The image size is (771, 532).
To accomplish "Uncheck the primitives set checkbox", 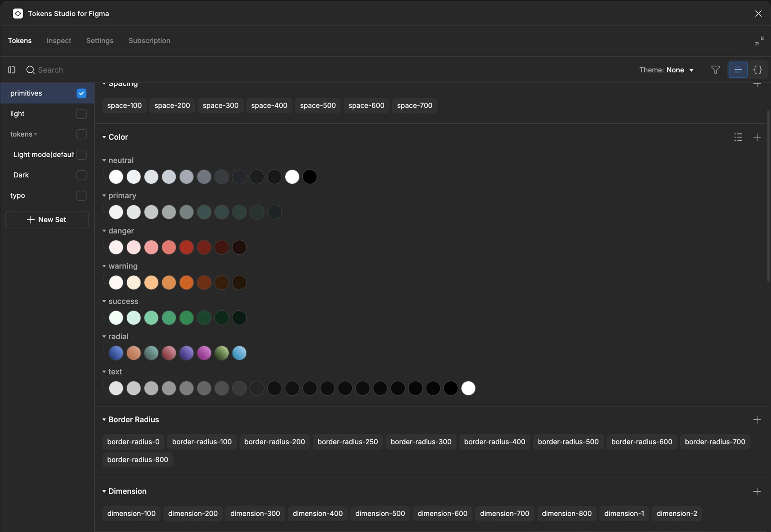I will pyautogui.click(x=81, y=93).
